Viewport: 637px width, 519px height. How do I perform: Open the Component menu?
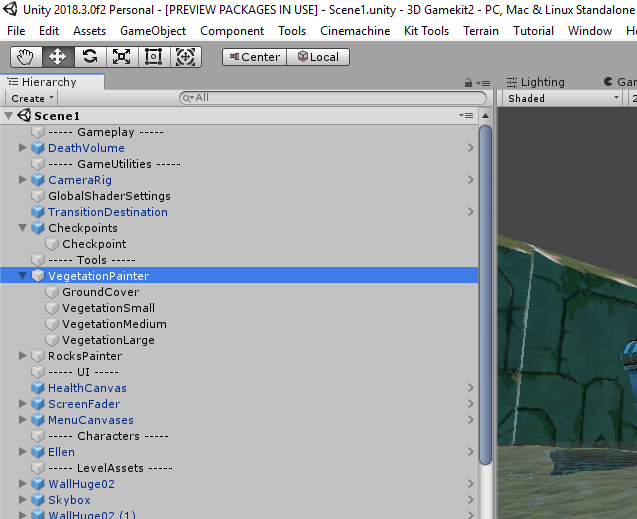[x=232, y=31]
